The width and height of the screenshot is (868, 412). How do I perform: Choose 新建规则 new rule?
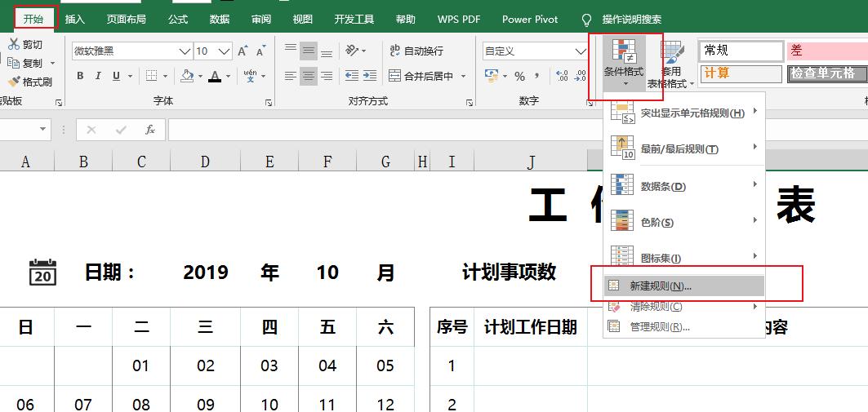pyautogui.click(x=684, y=286)
